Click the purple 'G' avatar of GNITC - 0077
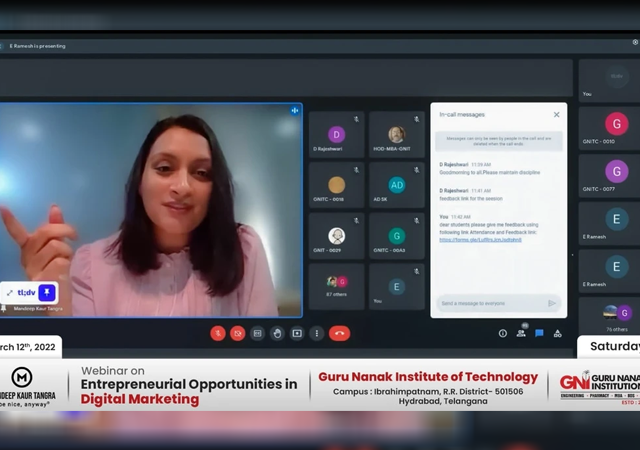 [617, 171]
